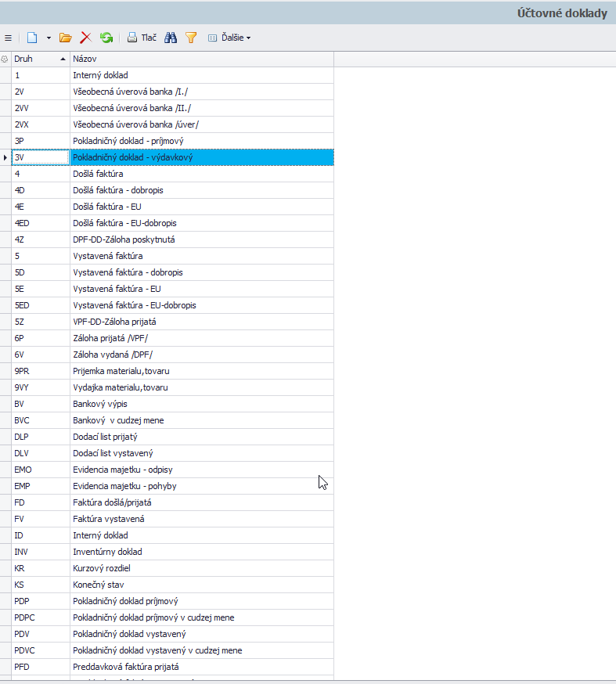Click the open folder icon
Image resolution: width=616 pixels, height=684 pixels.
click(66, 38)
